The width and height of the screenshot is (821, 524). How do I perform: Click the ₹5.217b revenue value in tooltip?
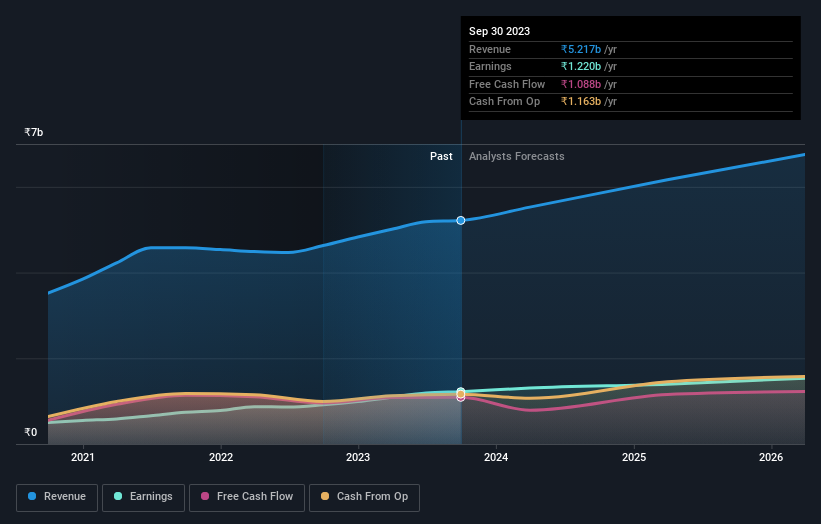(x=581, y=49)
